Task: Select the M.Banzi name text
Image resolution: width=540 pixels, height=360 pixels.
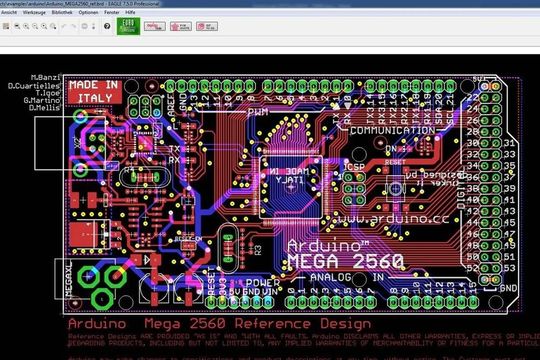Action: 45,78
